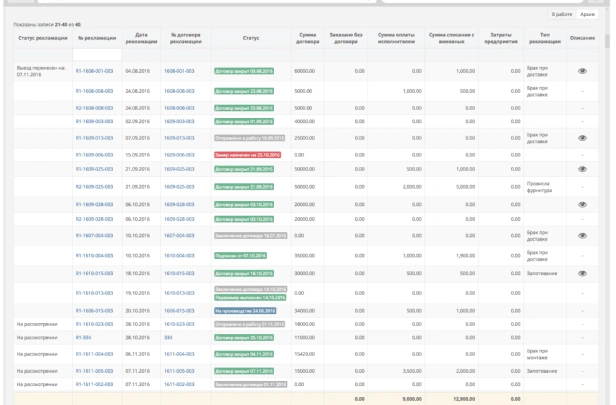Click the 'Сумма договора' column header
Viewport: 616px width, 405px height.
307,38
